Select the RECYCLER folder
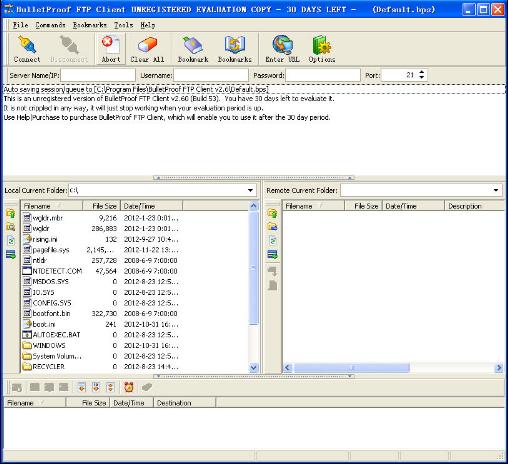This screenshot has height=464, width=508. (x=48, y=366)
